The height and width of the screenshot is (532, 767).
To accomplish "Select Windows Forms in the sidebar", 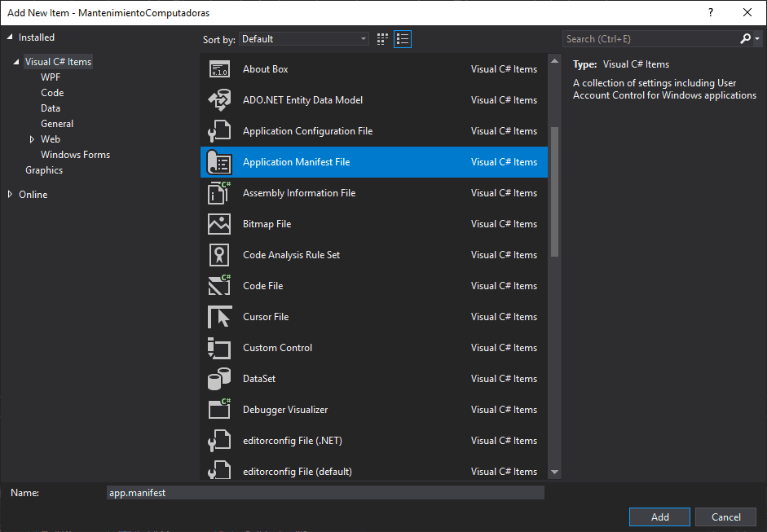I will pyautogui.click(x=74, y=154).
